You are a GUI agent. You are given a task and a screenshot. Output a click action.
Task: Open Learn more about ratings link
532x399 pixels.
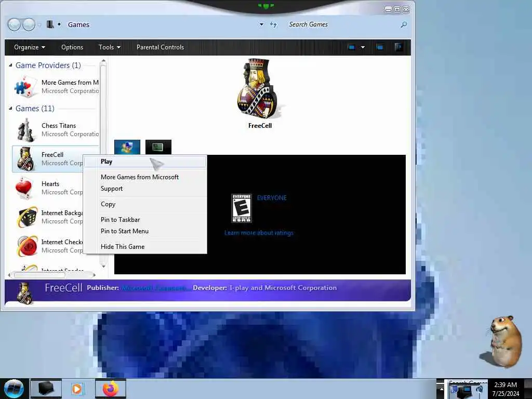click(x=259, y=233)
